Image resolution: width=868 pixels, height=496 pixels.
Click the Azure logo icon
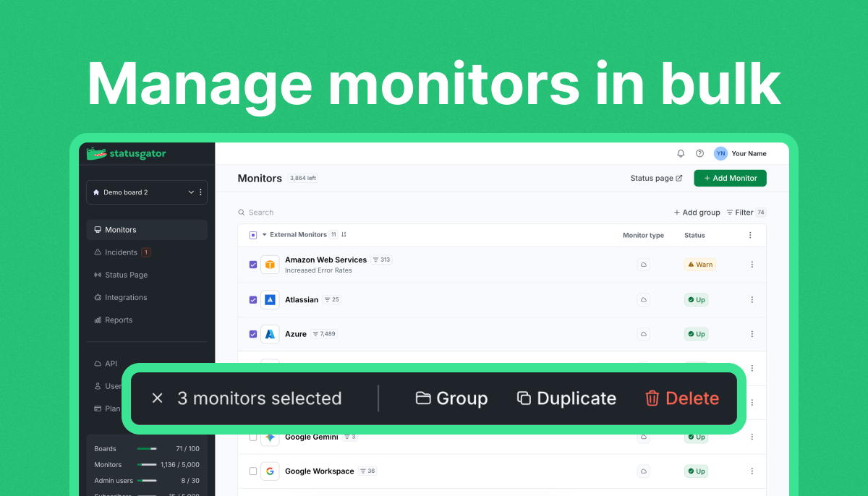click(x=270, y=334)
